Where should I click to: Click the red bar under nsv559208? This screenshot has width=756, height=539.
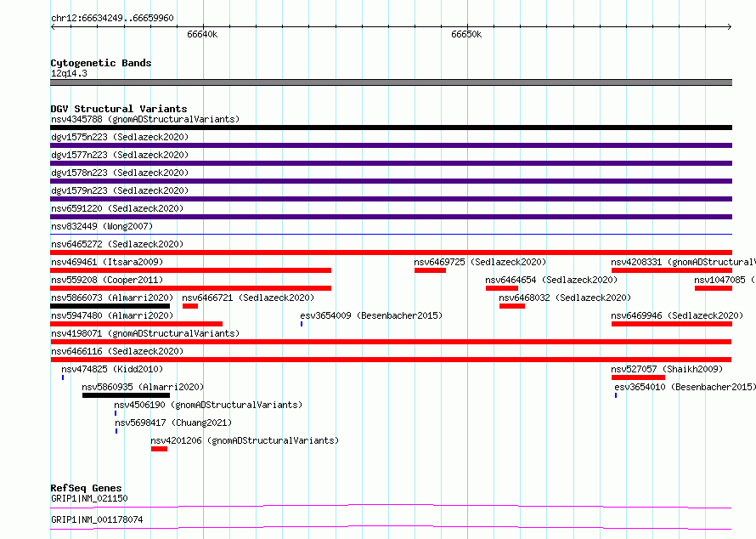[x=191, y=288]
